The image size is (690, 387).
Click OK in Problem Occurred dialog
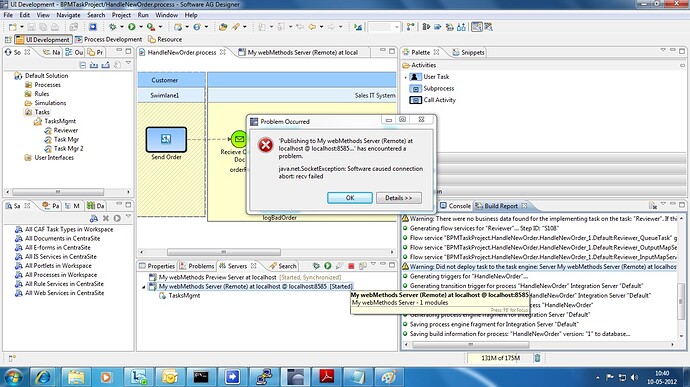(x=350, y=198)
